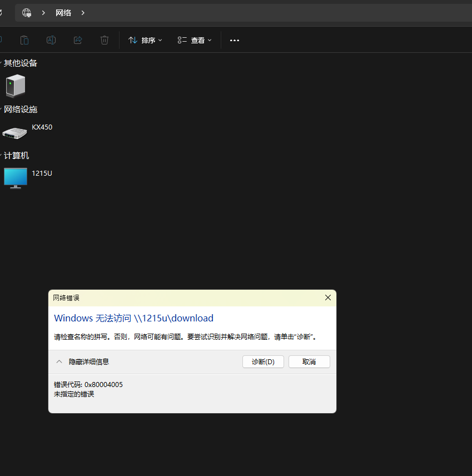Click the 隐藏详细信息 label
472x476 pixels.
pos(89,361)
